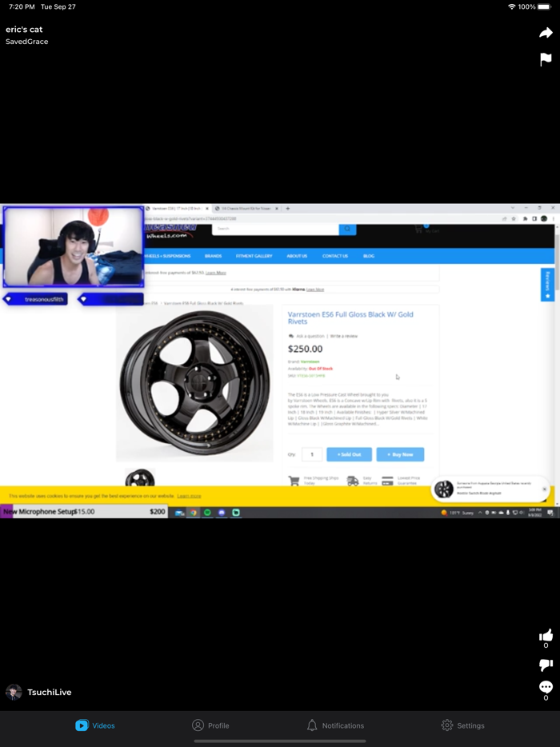Open TsuchiLive profile avatar

point(14,692)
